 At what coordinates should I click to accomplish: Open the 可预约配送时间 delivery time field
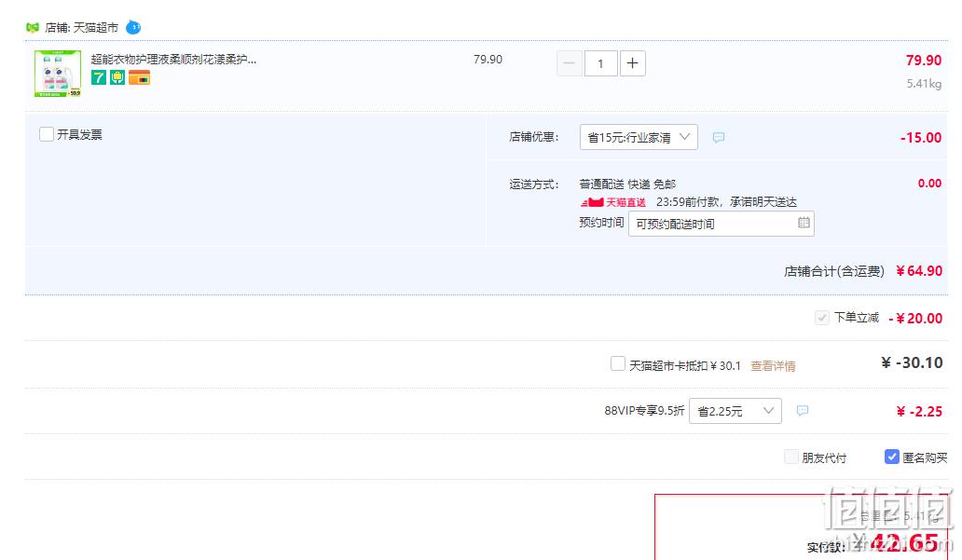click(x=721, y=224)
